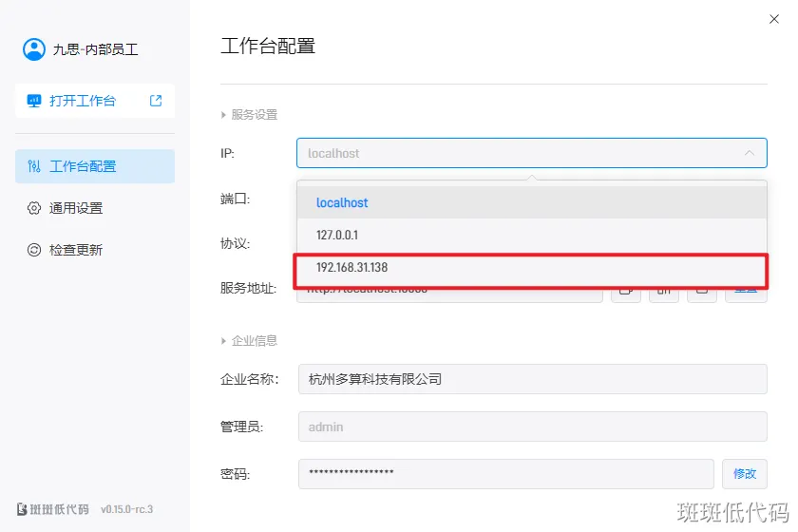Screen dimensions: 798x532
Task: Click the v0.15.0-rc.3 version label
Action: [x=127, y=509]
